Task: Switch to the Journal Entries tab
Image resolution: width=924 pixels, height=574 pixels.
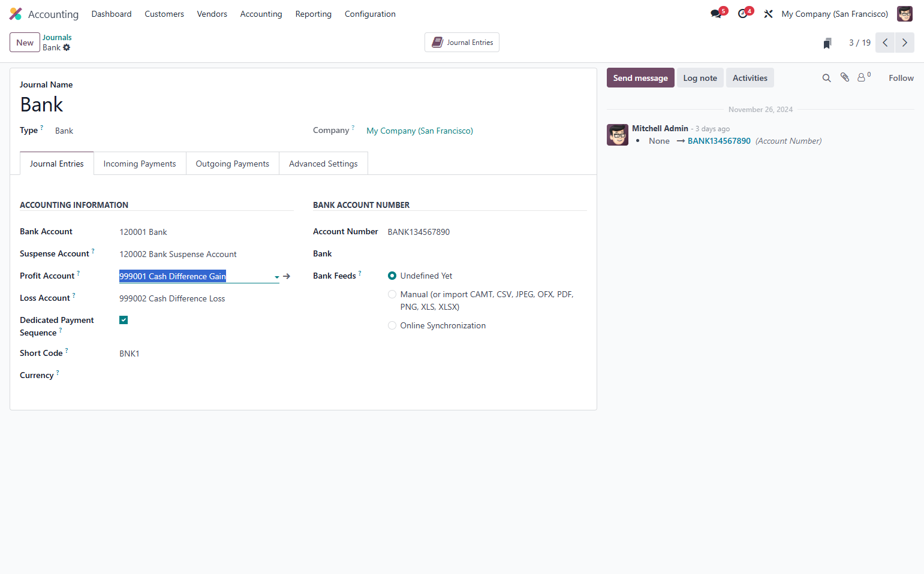Action: (57, 164)
